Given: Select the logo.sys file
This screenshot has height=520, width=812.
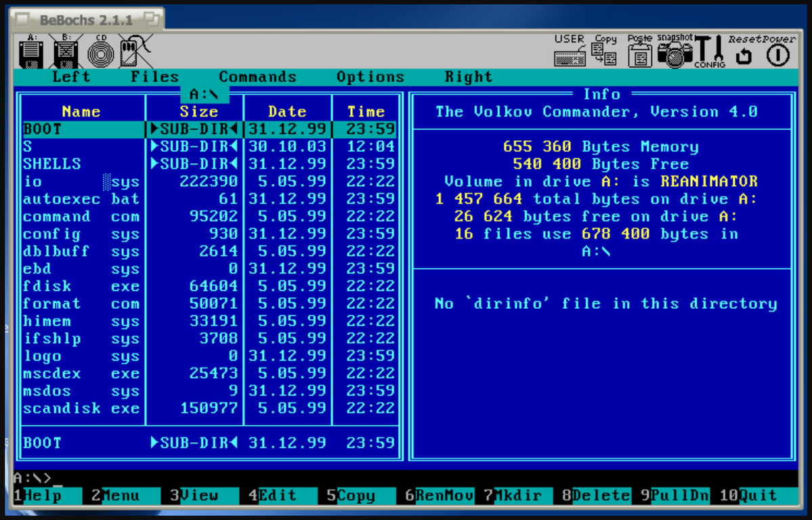Looking at the screenshot, I should 210,356.
